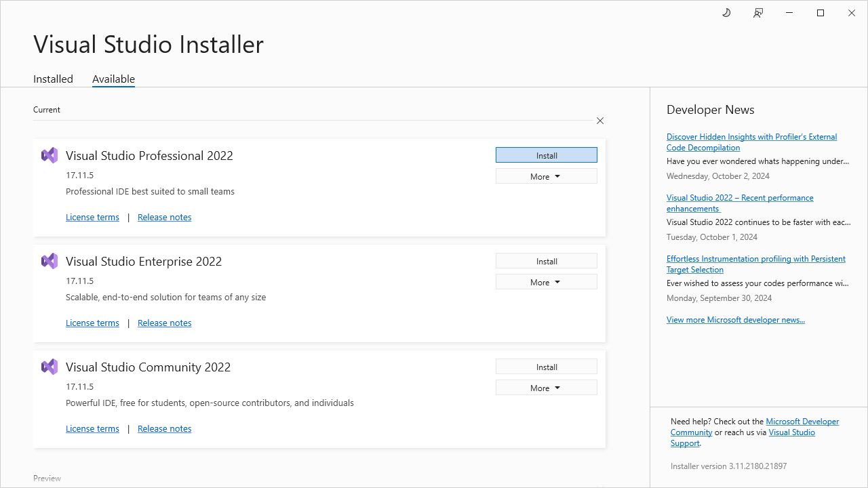The width and height of the screenshot is (868, 488).
Task: Click the Wednesday, October 2, 2024 date
Action: click(x=717, y=176)
